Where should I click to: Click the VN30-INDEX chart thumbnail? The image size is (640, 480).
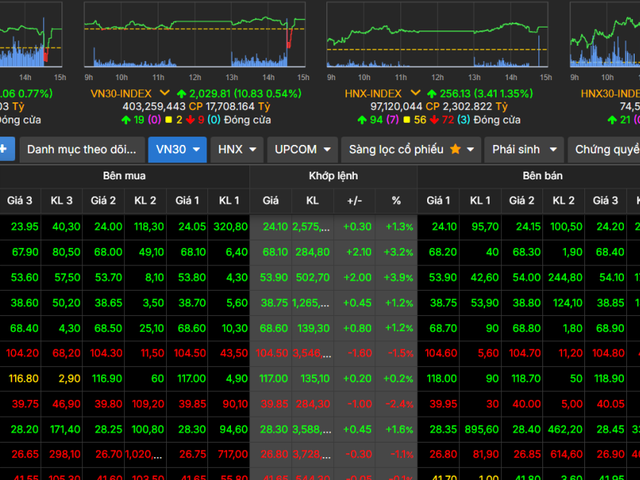pos(194,40)
